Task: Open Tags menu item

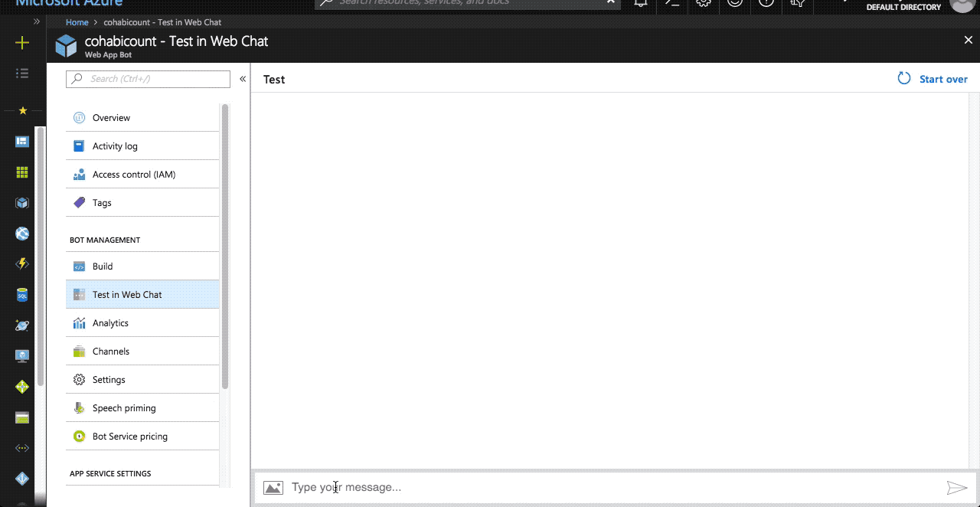Action: tap(142, 203)
